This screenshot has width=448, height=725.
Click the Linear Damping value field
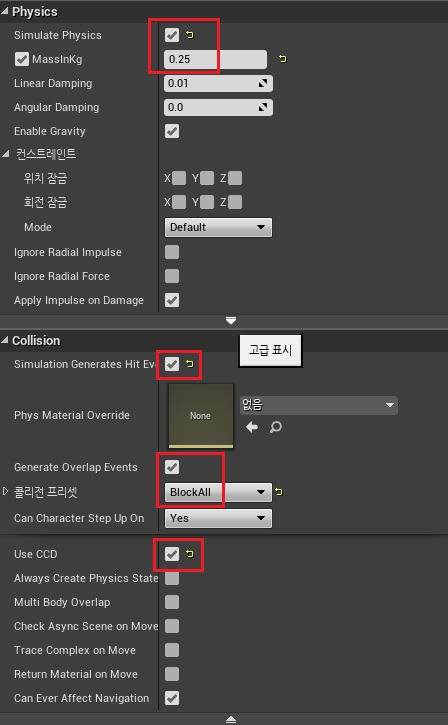(x=218, y=83)
